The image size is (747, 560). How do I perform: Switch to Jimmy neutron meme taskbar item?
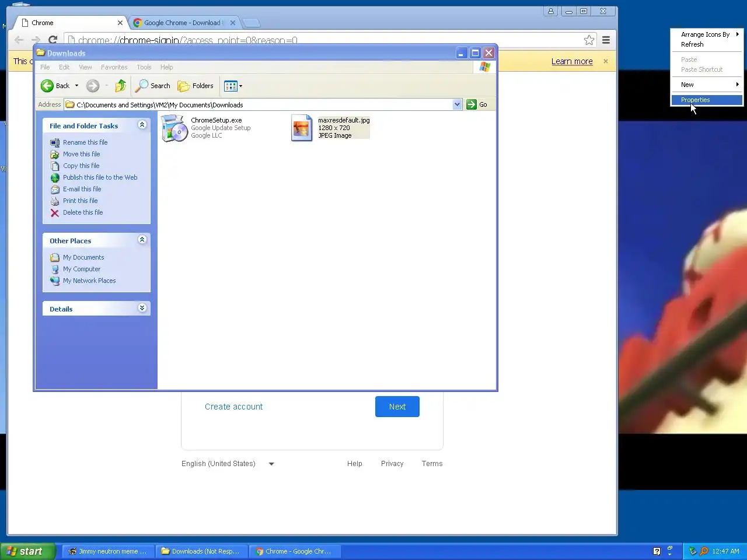click(109, 551)
